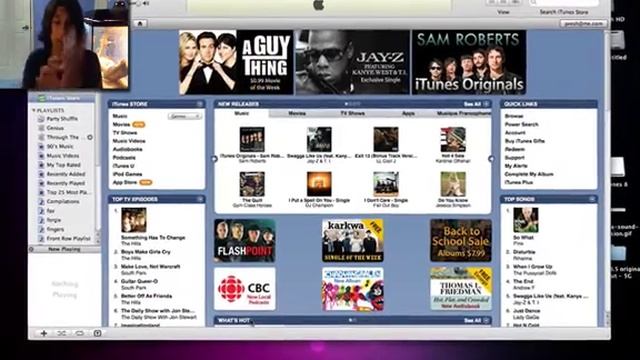Click Redeem in Quick Links
The height and width of the screenshot is (360, 640).
tap(514, 149)
